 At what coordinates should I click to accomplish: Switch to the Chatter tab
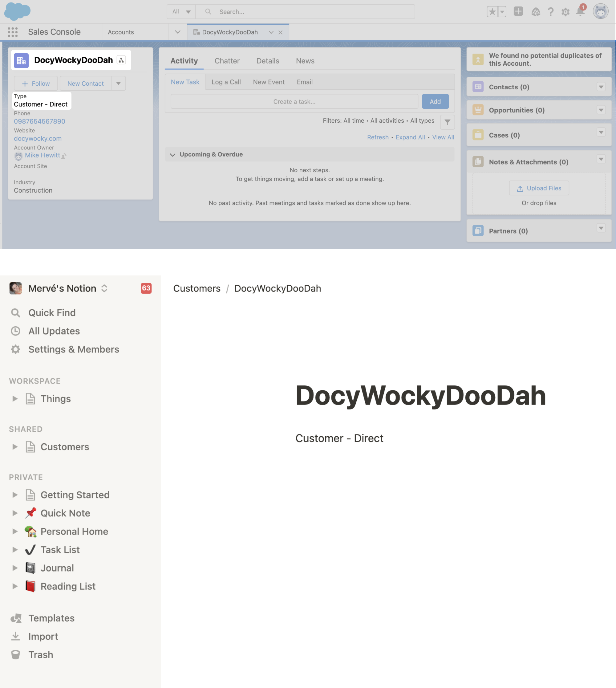point(227,61)
